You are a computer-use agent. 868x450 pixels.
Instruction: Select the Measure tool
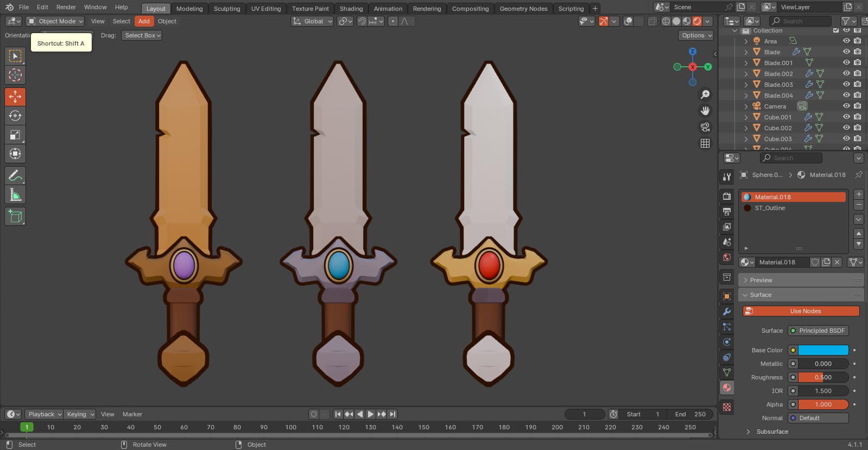tap(15, 194)
